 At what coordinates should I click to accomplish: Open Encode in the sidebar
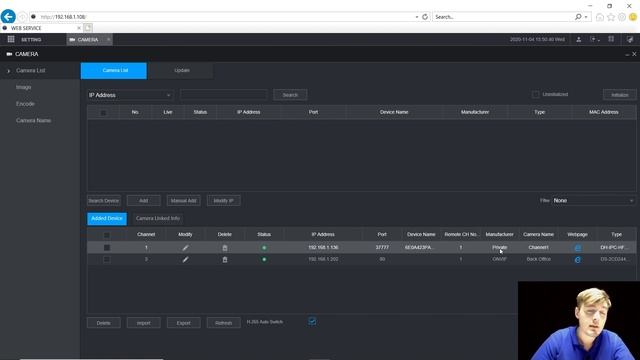tap(25, 104)
